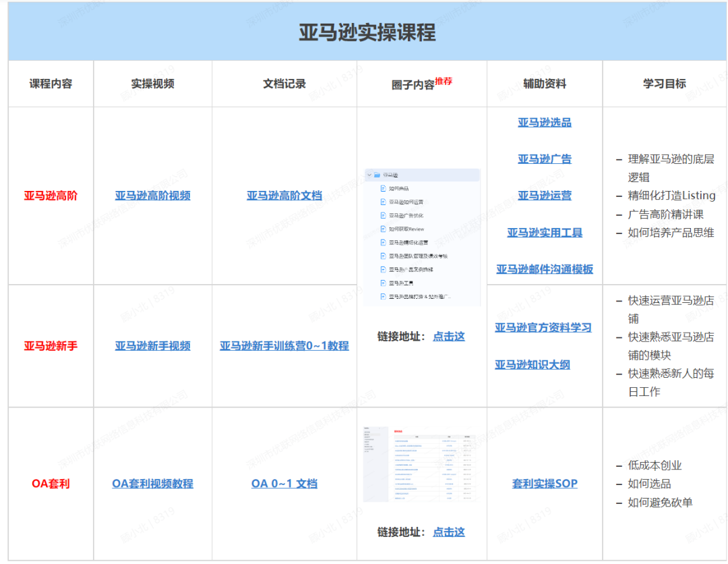728x564 pixels.
Task: Click 点击这 link in the OA套利 row
Action: pyautogui.click(x=448, y=532)
